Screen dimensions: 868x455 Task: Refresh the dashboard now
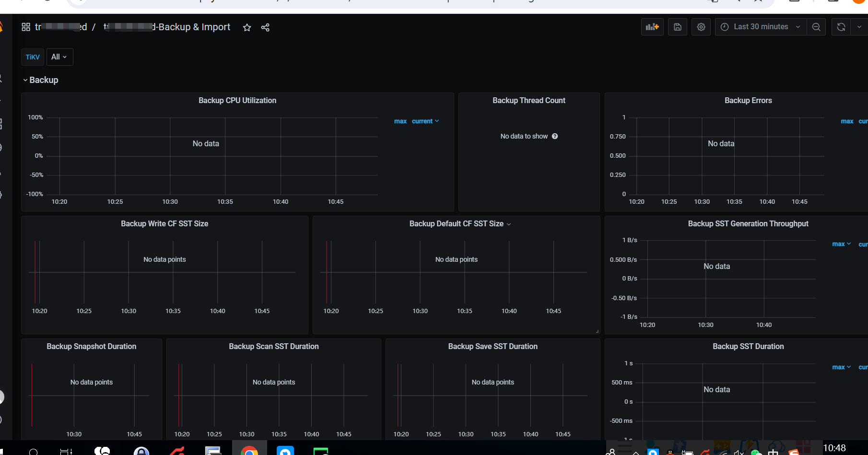841,27
